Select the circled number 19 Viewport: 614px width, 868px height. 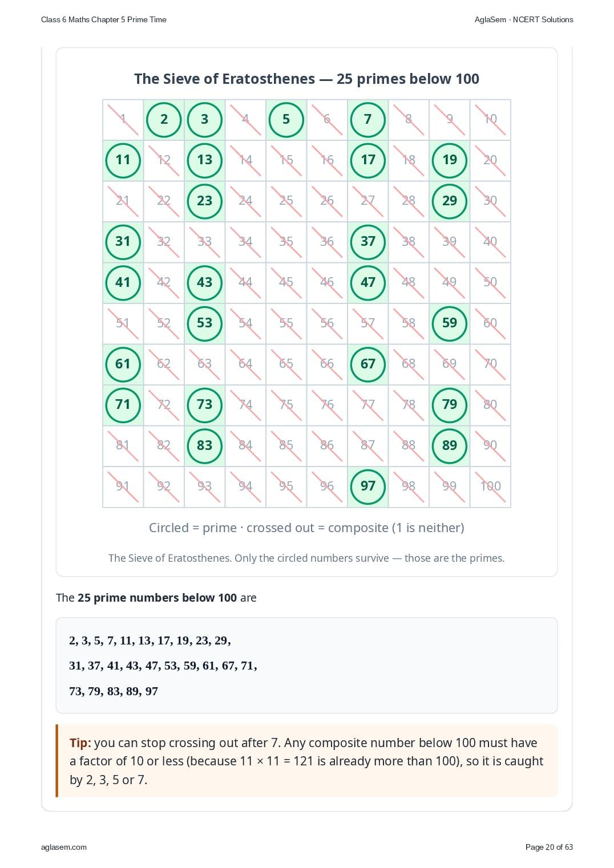tap(450, 160)
